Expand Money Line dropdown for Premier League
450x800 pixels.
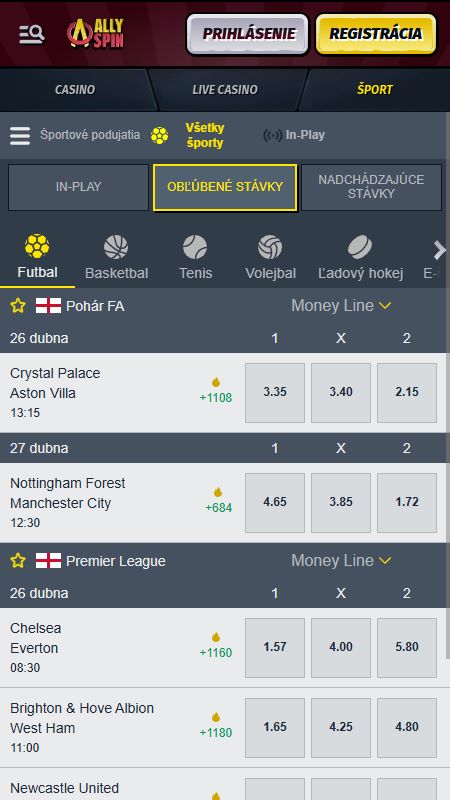[341, 561]
